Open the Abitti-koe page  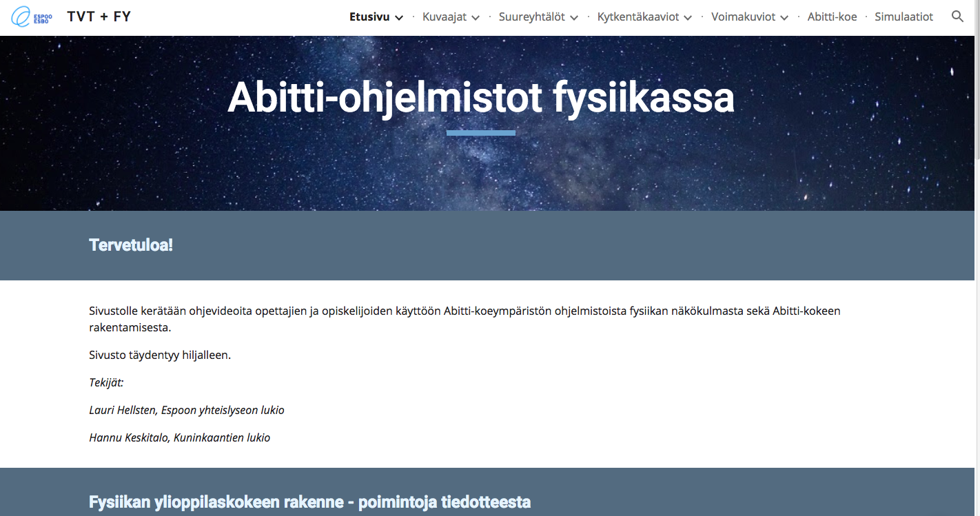(x=832, y=17)
